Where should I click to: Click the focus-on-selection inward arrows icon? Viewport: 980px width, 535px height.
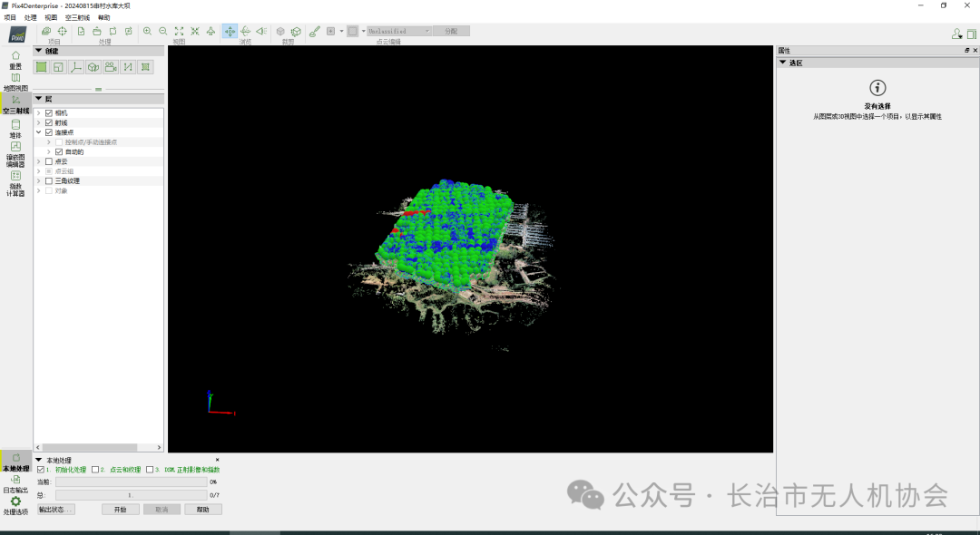pyautogui.click(x=195, y=31)
